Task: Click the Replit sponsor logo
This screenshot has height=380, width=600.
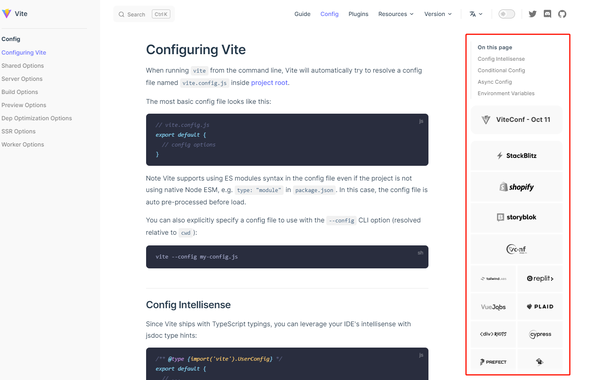Action: 540,279
